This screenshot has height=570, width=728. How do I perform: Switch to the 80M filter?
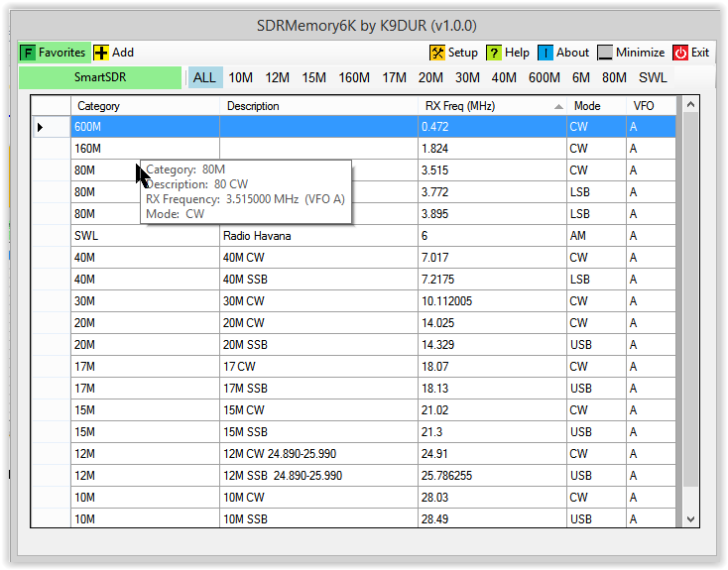tap(614, 77)
